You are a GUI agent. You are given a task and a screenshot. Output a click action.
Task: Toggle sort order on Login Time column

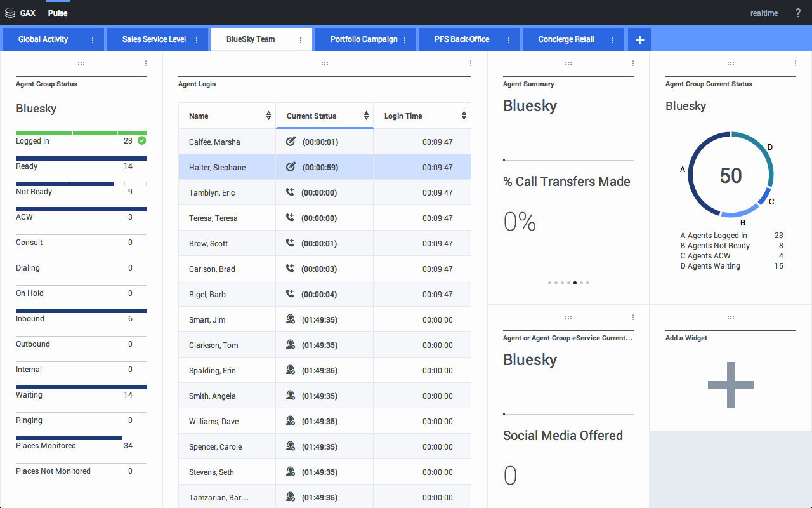click(464, 116)
